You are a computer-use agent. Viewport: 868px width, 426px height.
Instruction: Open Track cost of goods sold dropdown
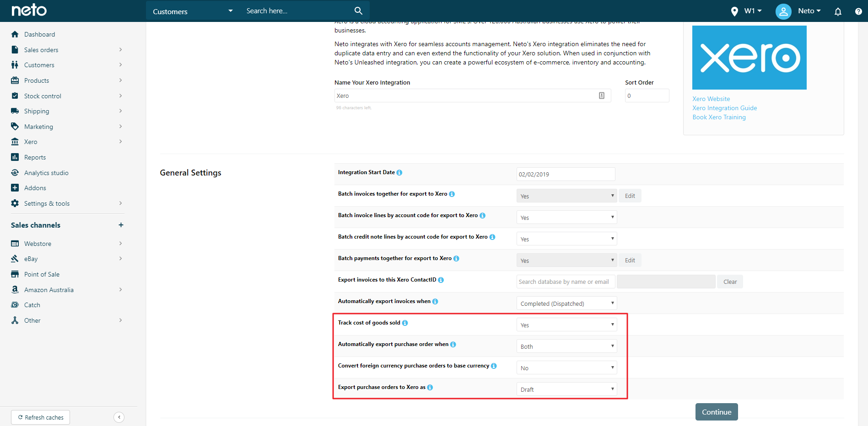(566, 325)
